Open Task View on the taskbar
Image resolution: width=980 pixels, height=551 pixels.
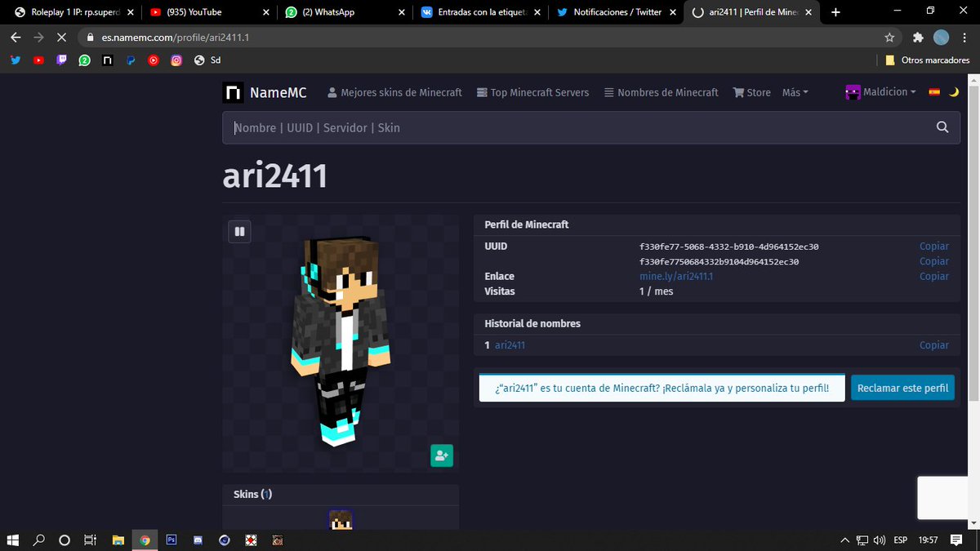[91, 540]
